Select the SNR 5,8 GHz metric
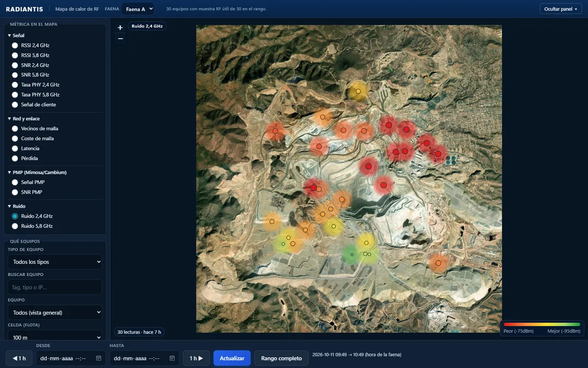The height and width of the screenshot is (368, 588). 15,75
